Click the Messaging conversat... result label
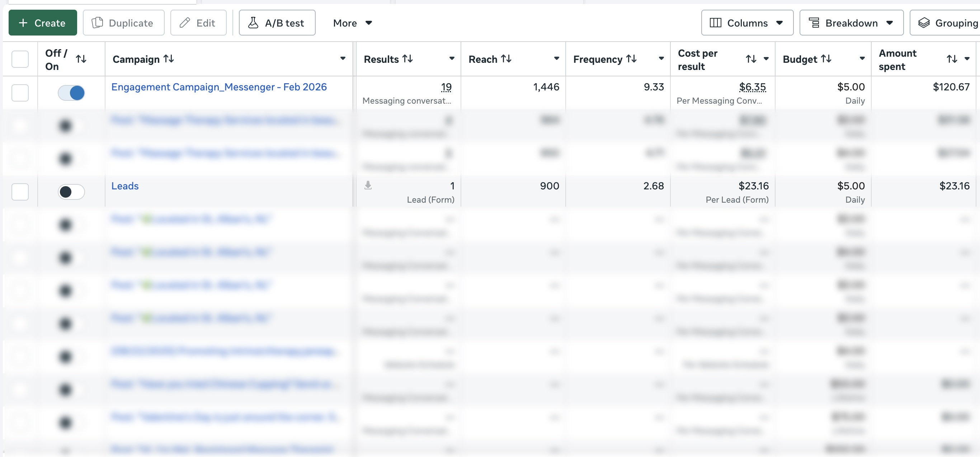The width and height of the screenshot is (980, 457). (407, 101)
